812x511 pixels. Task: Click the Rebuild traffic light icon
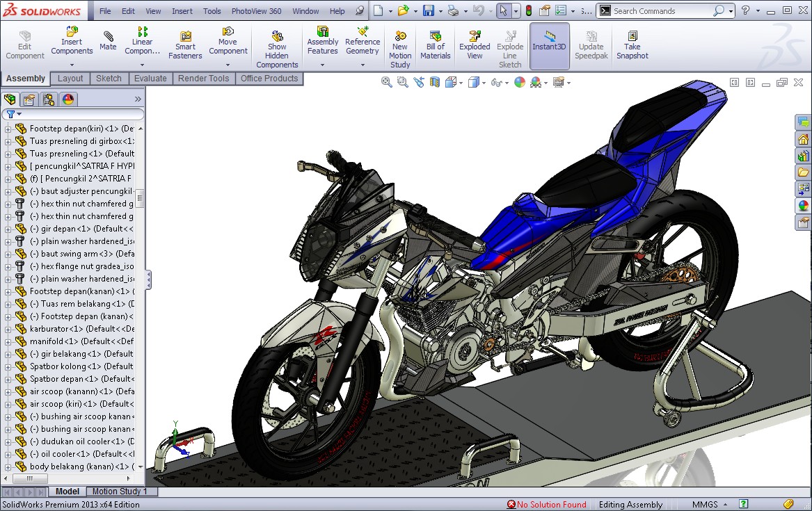pyautogui.click(x=529, y=11)
